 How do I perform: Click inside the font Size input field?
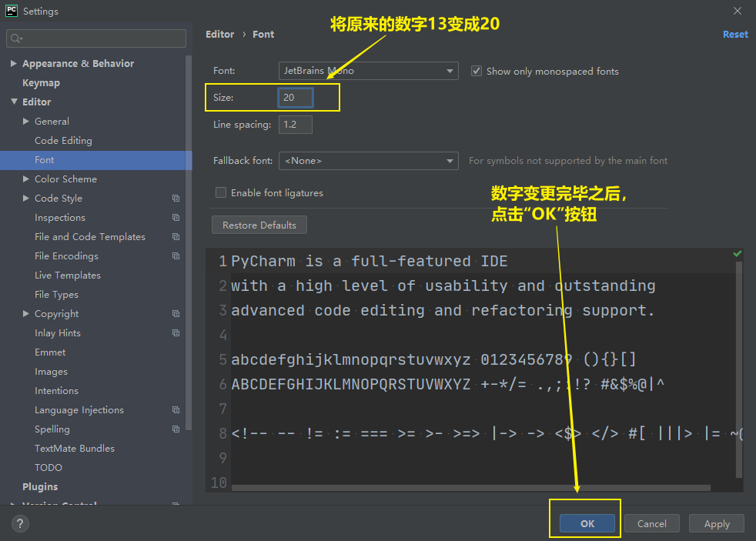point(295,97)
